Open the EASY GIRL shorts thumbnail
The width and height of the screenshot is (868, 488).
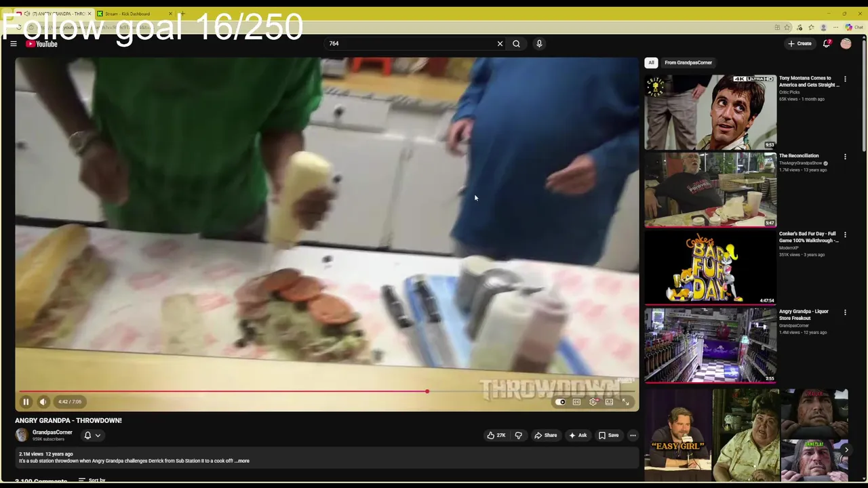coord(678,434)
